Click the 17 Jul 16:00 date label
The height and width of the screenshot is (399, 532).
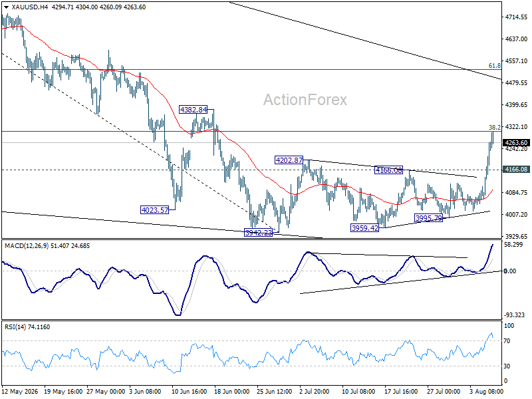pos(401,391)
